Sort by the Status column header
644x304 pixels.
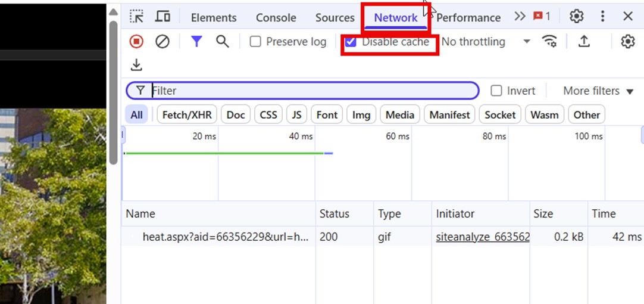click(345, 213)
